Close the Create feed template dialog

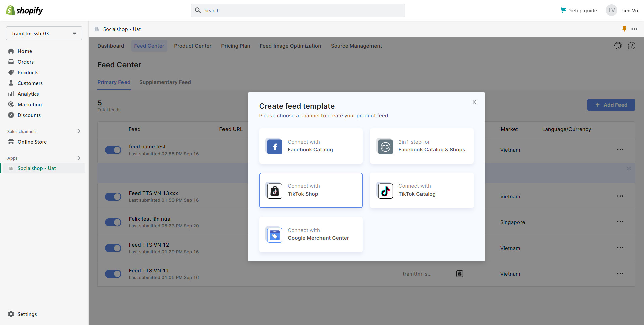(474, 102)
